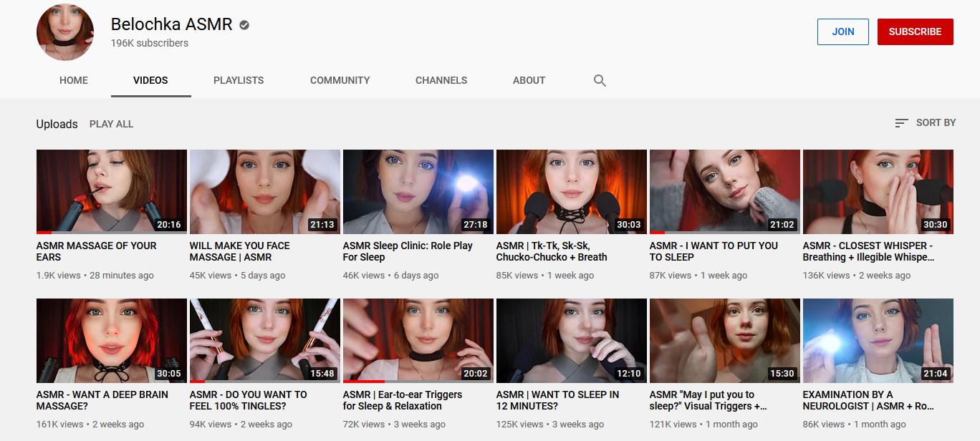The height and width of the screenshot is (441, 980).
Task: Open the WANT TO SLEEP IN 12 MINUTES thumbnail
Action: [572, 341]
